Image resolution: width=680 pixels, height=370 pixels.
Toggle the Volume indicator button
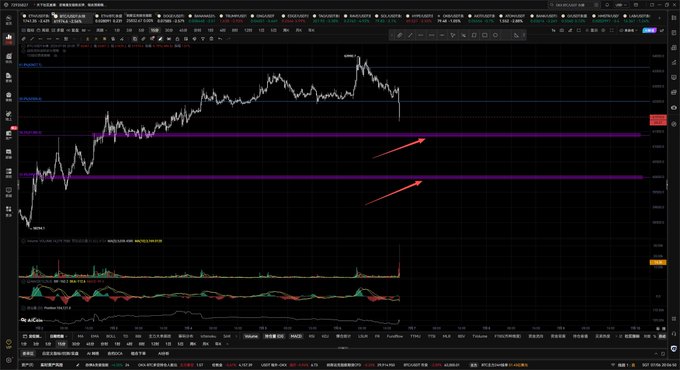point(251,336)
